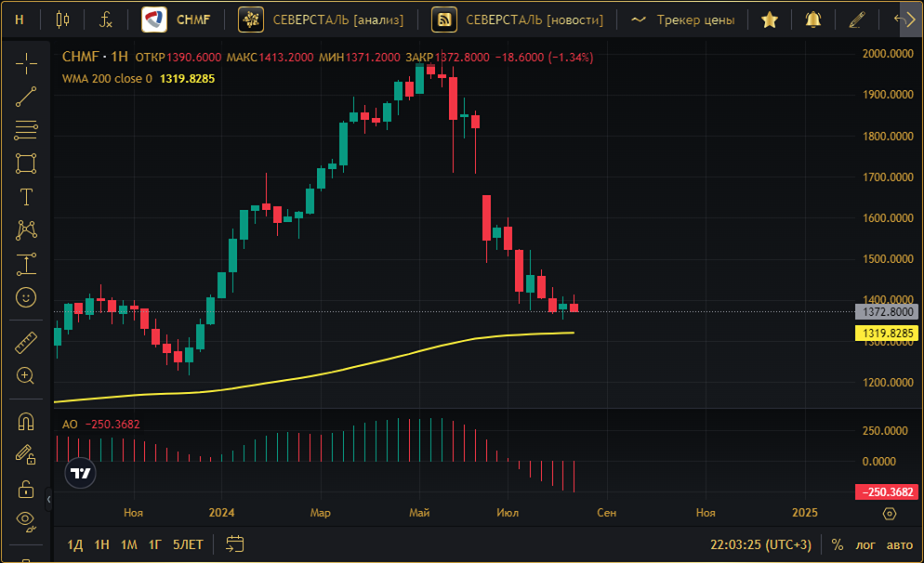Select the crosshair cursor tool
This screenshot has width=924, height=563.
[x=26, y=63]
